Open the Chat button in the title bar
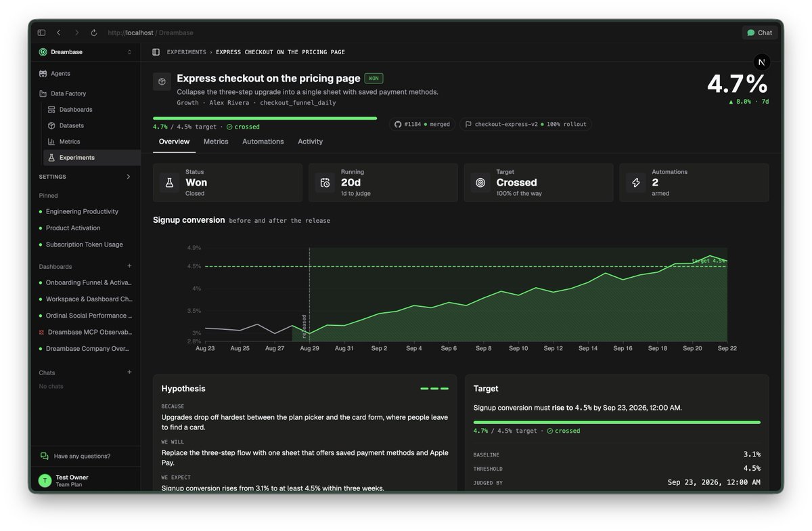Image resolution: width=812 pixels, height=531 pixels. 759,33
